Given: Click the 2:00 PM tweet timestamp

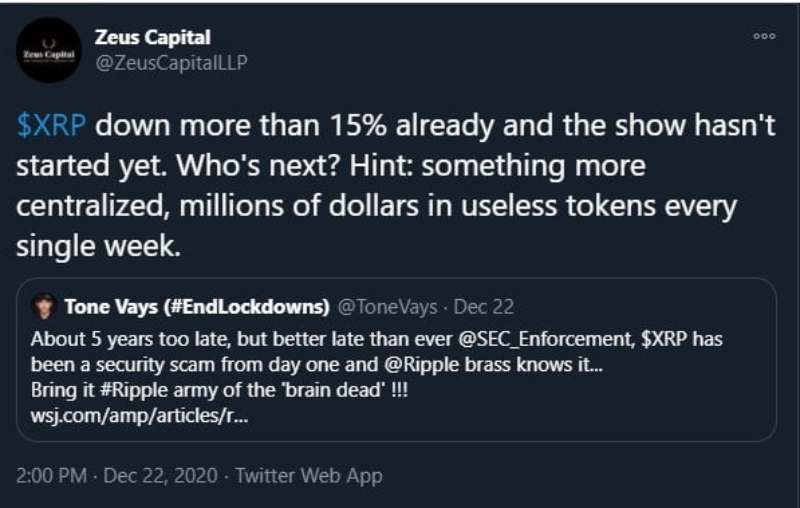Looking at the screenshot, I should (x=51, y=475).
